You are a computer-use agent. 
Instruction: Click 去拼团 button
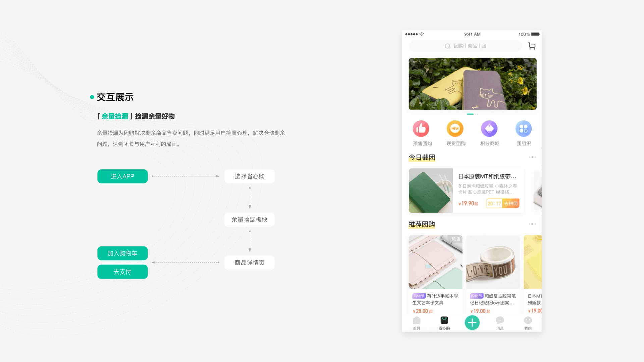511,203
